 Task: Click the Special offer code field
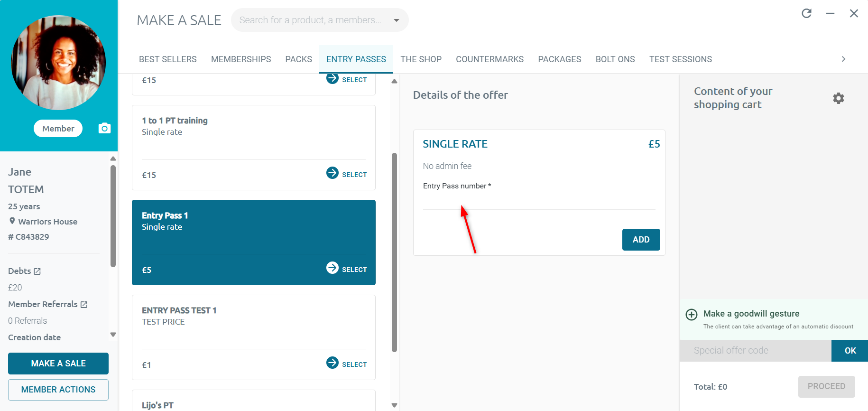(755, 351)
